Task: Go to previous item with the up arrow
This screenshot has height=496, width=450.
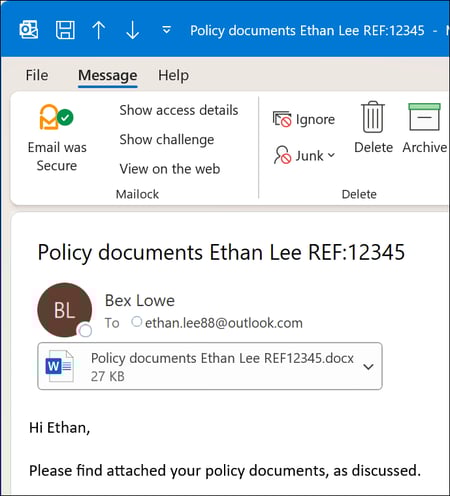Action: coord(99,30)
